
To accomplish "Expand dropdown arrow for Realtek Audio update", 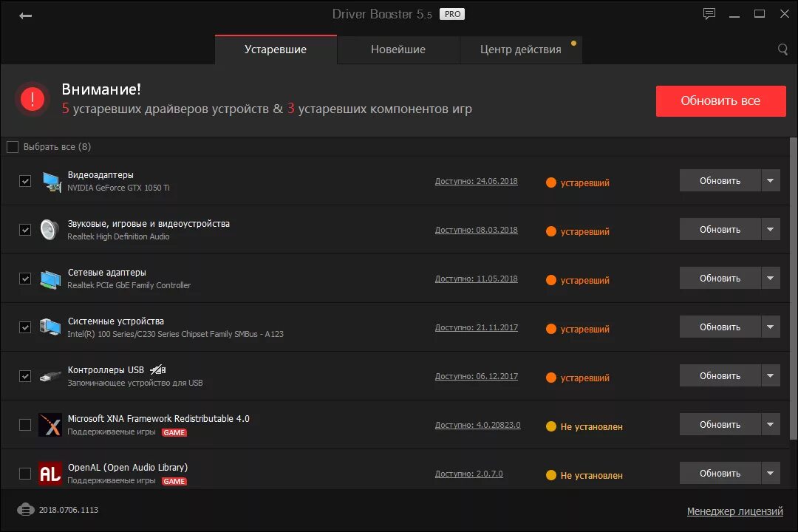I will [x=771, y=230].
